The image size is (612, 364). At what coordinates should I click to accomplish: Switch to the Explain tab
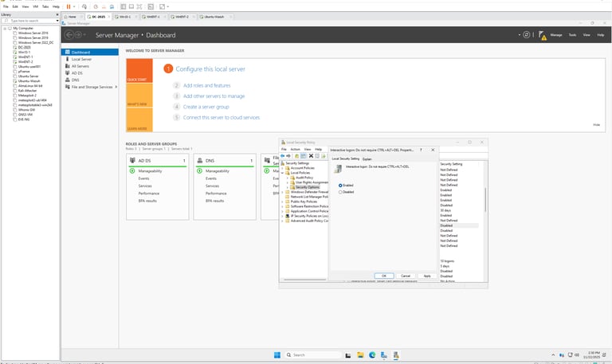click(367, 159)
